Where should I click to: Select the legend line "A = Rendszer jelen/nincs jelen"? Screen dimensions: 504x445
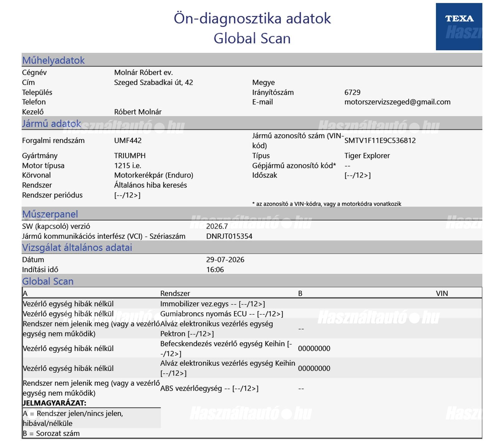[x=73, y=419]
